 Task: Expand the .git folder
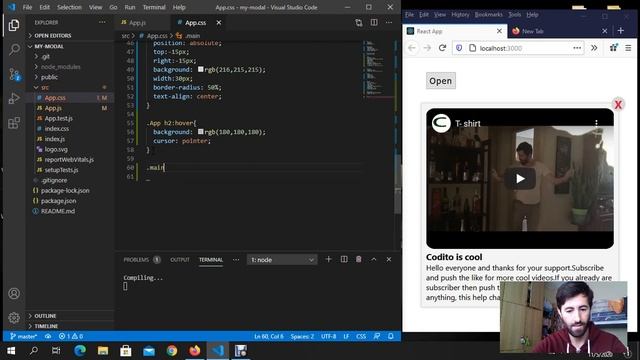[x=45, y=56]
